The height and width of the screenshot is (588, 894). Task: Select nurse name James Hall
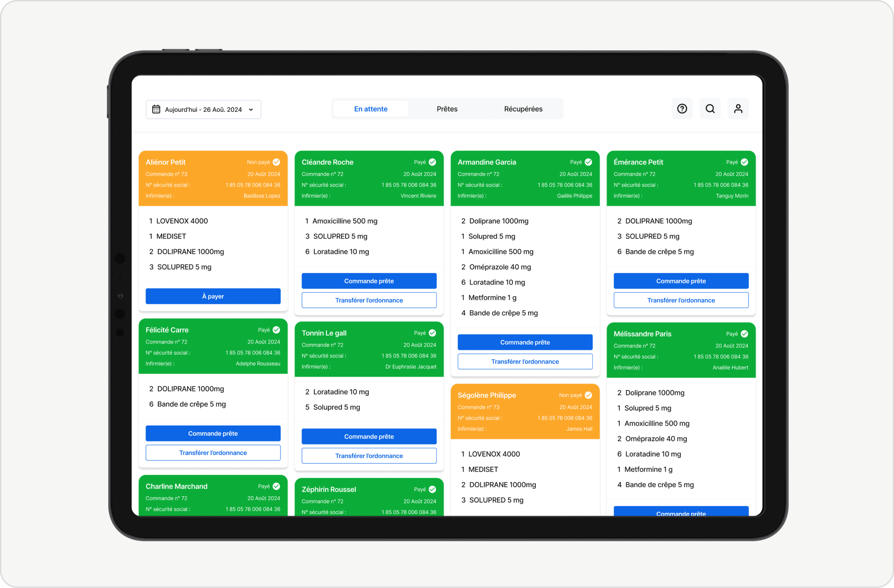pyautogui.click(x=579, y=429)
